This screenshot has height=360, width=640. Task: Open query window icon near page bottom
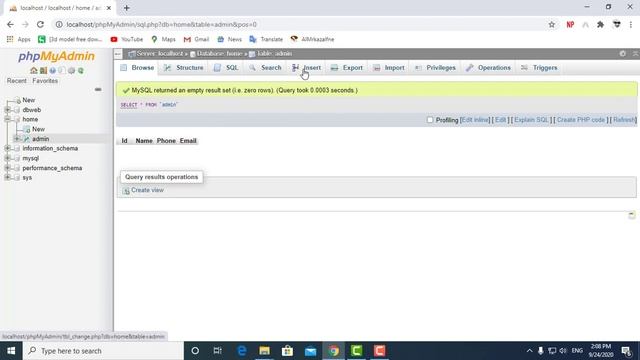point(631,215)
